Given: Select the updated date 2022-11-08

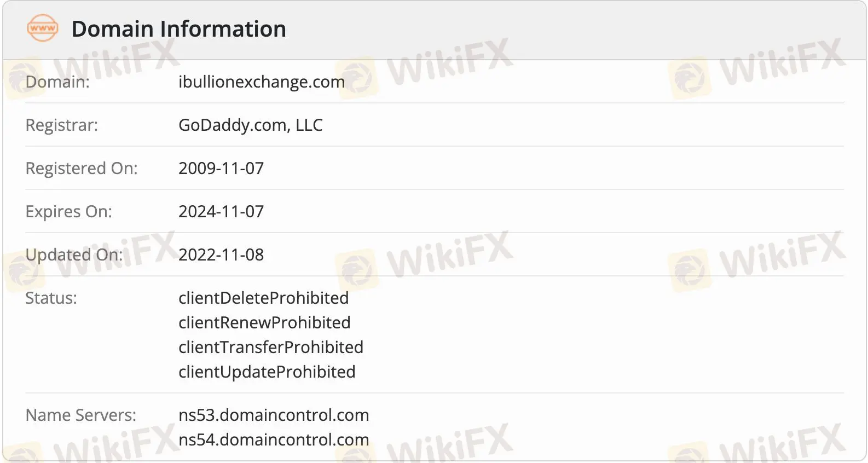Looking at the screenshot, I should 221,255.
